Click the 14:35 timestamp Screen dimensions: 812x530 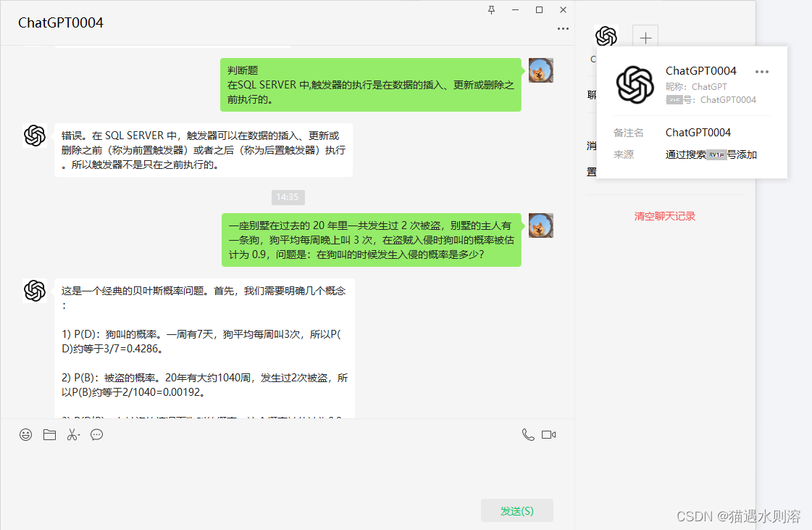pyautogui.click(x=288, y=197)
